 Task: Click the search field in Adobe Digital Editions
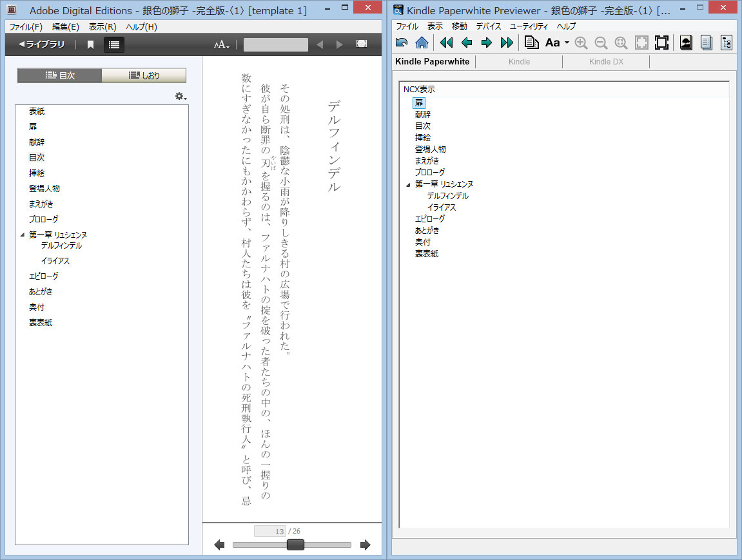275,44
